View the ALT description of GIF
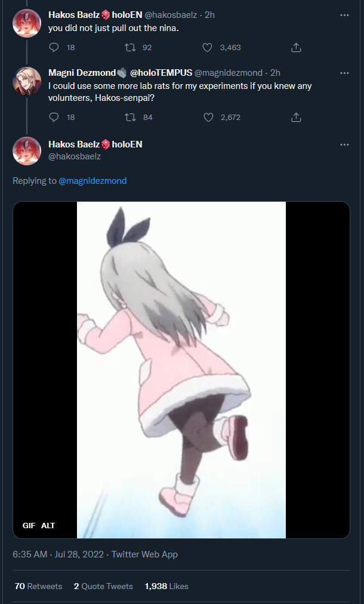The height and width of the screenshot is (604, 364). pos(48,525)
